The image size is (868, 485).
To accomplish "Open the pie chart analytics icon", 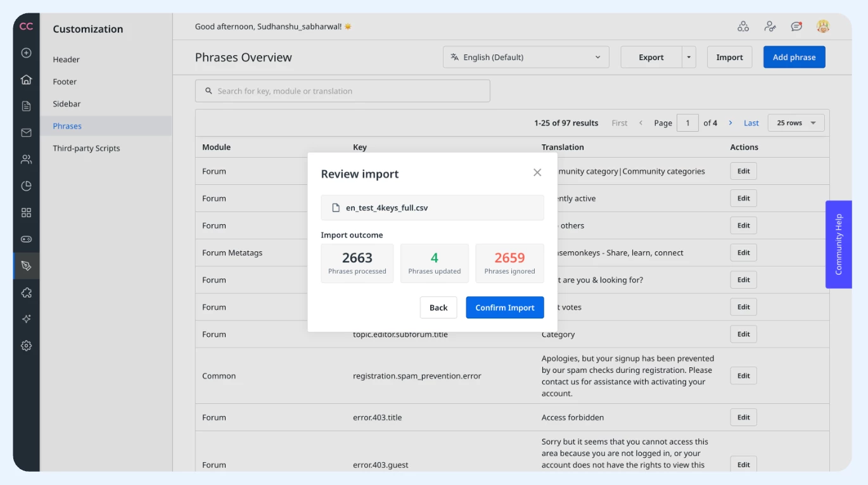I will (x=26, y=186).
